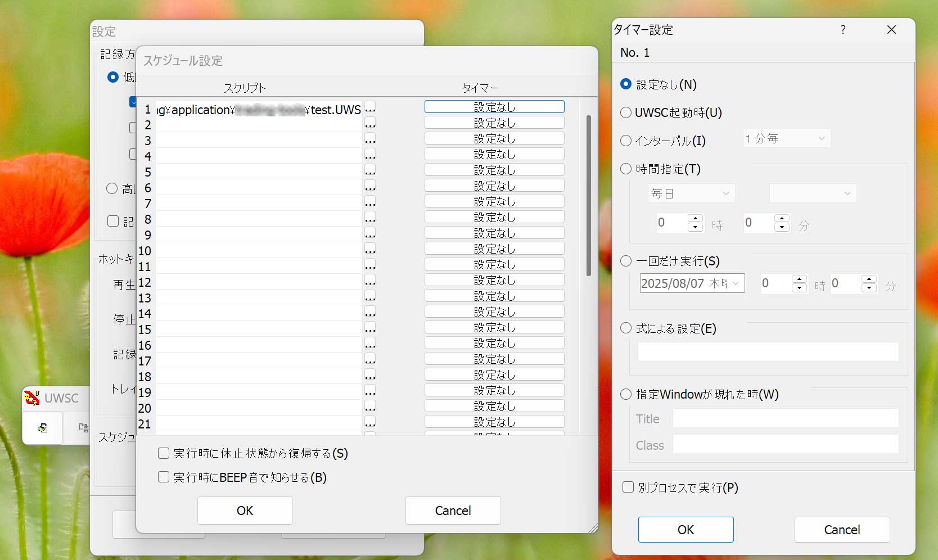Click OK in スケジュール設定 dialog
Image resolution: width=938 pixels, height=560 pixels.
pos(245,511)
